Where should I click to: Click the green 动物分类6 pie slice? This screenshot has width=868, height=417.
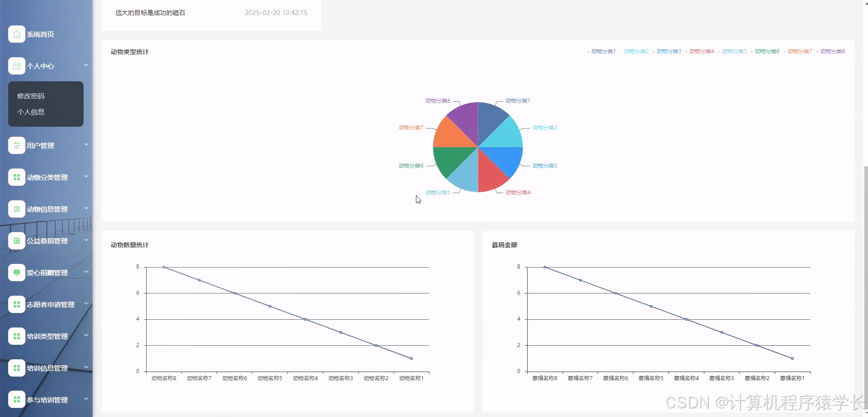451,159
